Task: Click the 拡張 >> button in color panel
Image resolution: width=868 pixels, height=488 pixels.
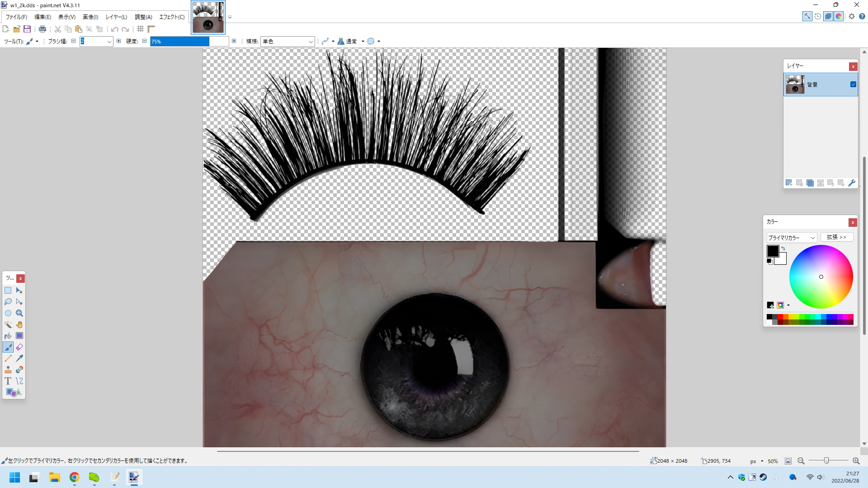Action: tap(836, 237)
